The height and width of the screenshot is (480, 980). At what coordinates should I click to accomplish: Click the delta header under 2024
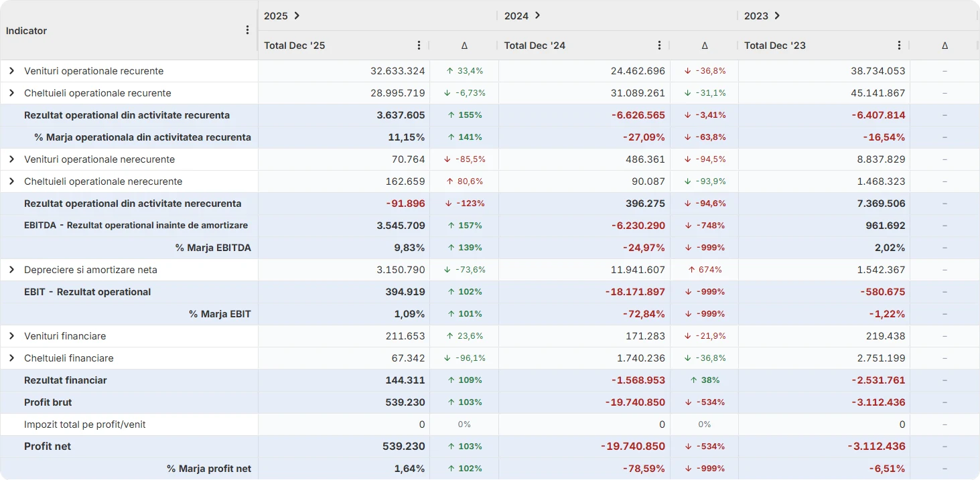coord(705,46)
